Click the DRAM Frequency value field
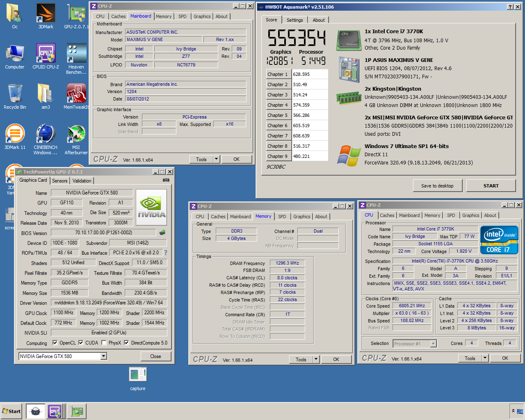 point(287,263)
